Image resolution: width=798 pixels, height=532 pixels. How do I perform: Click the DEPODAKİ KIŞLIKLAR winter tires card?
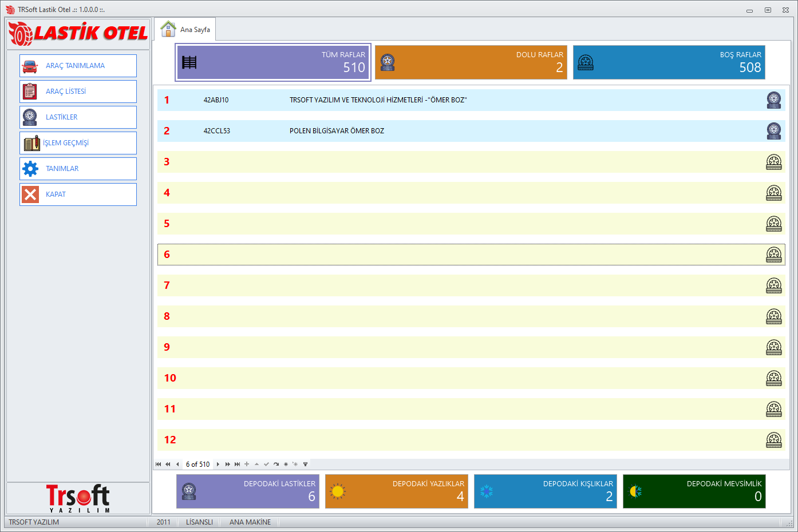pos(546,491)
